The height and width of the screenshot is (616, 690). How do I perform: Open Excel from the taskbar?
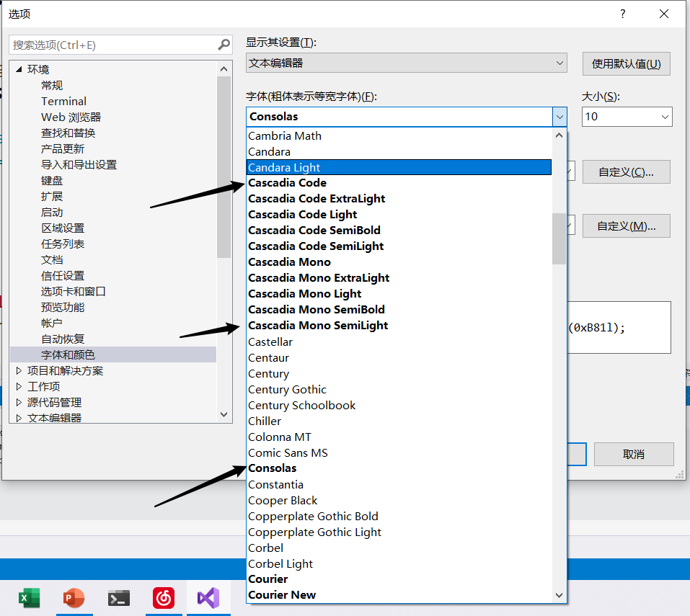[29, 598]
